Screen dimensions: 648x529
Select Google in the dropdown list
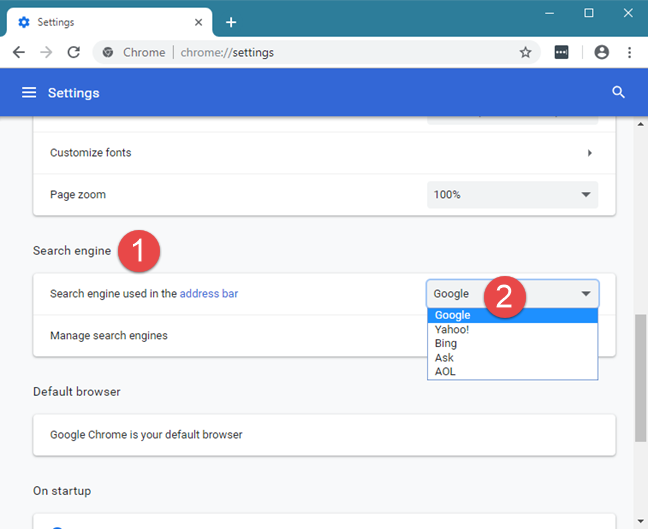pyautogui.click(x=512, y=315)
